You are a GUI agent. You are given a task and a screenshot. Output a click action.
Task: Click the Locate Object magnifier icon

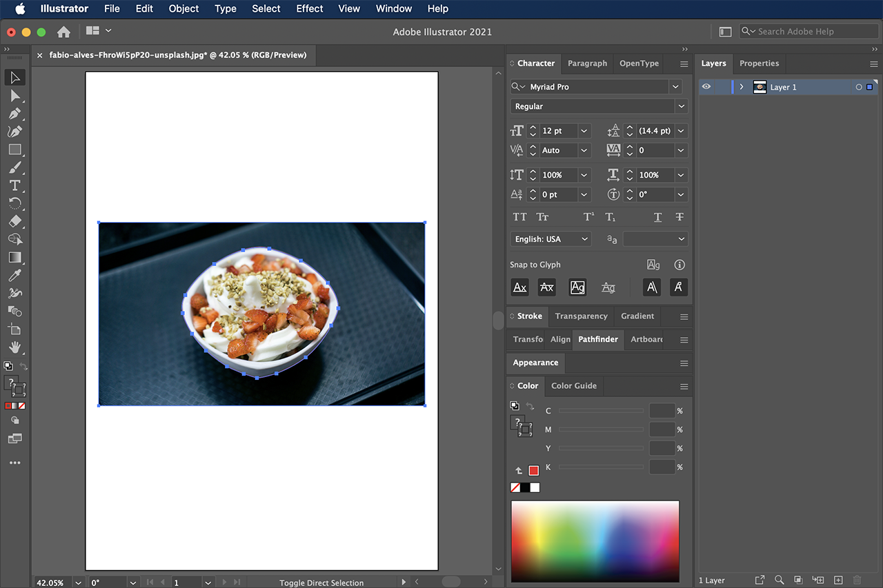click(x=779, y=580)
